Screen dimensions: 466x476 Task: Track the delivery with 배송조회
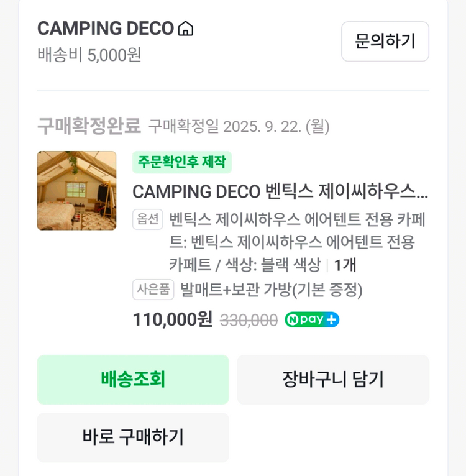point(133,379)
